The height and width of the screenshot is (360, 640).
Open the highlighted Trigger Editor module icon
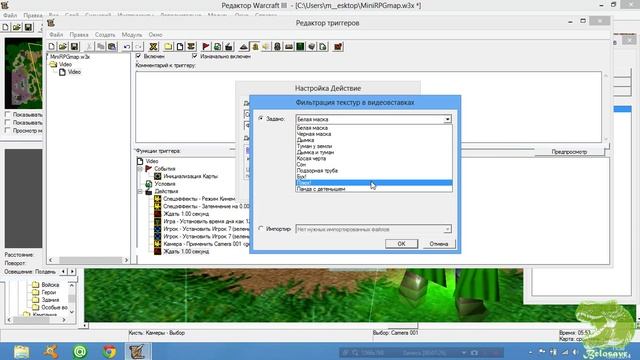coord(255,47)
